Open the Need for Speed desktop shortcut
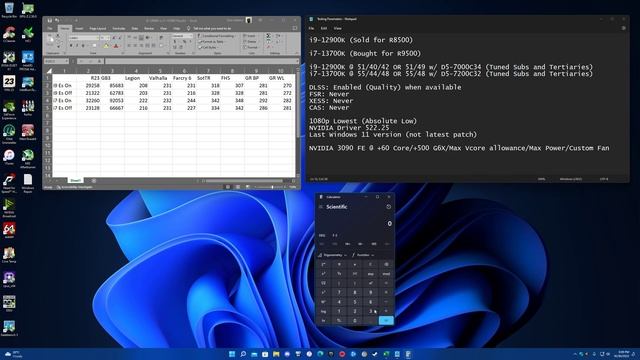Image resolution: width=640 pixels, height=360 pixels. (x=9, y=182)
